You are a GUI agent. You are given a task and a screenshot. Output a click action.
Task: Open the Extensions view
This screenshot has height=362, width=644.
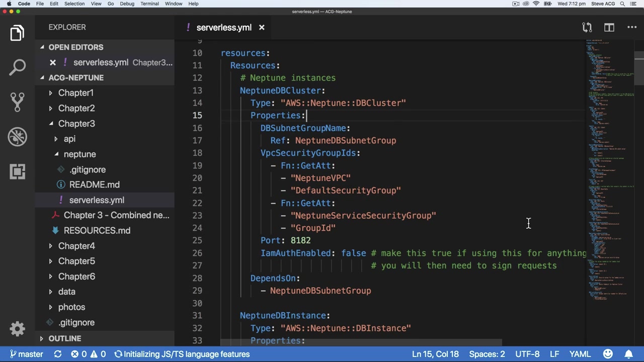point(17,171)
